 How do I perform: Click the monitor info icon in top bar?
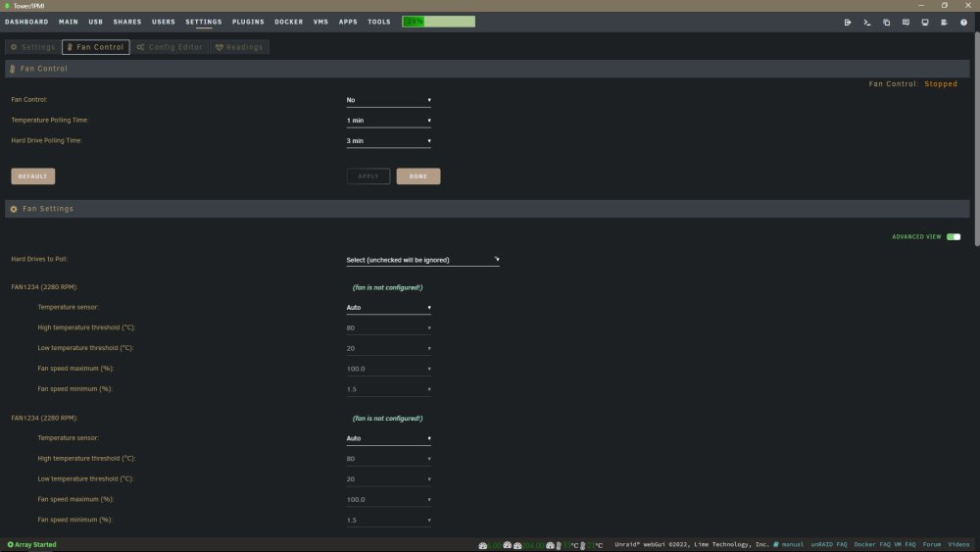click(925, 22)
